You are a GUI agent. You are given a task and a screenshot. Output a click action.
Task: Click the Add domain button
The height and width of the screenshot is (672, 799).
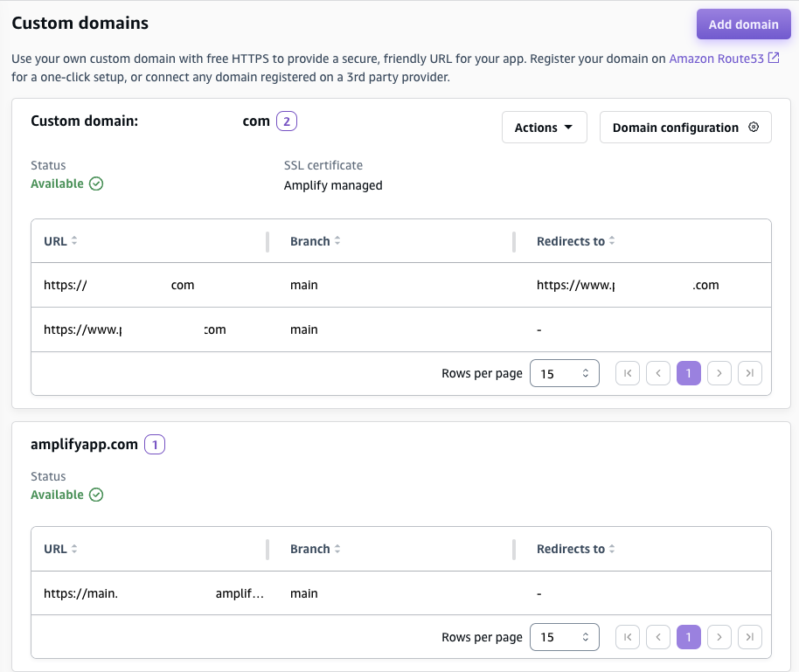(x=743, y=24)
